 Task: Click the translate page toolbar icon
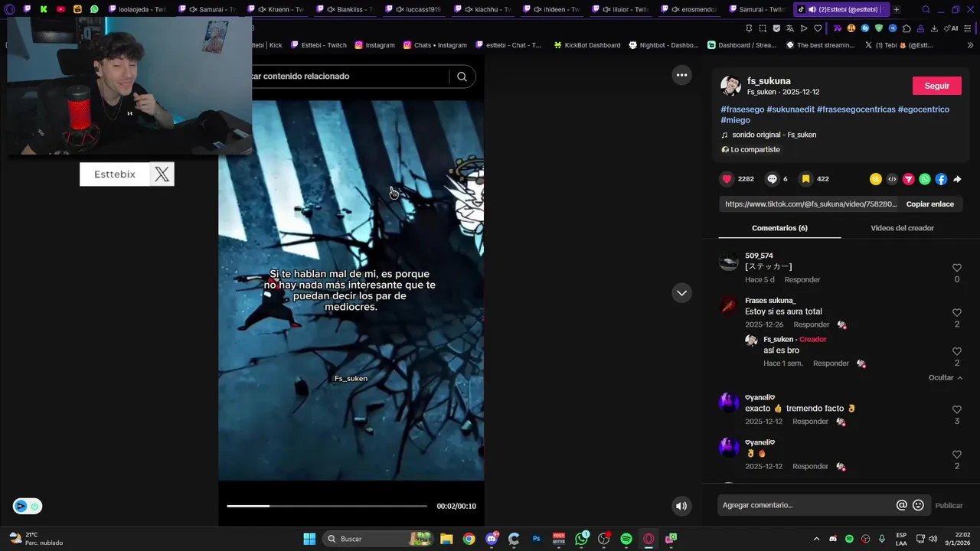(x=790, y=28)
